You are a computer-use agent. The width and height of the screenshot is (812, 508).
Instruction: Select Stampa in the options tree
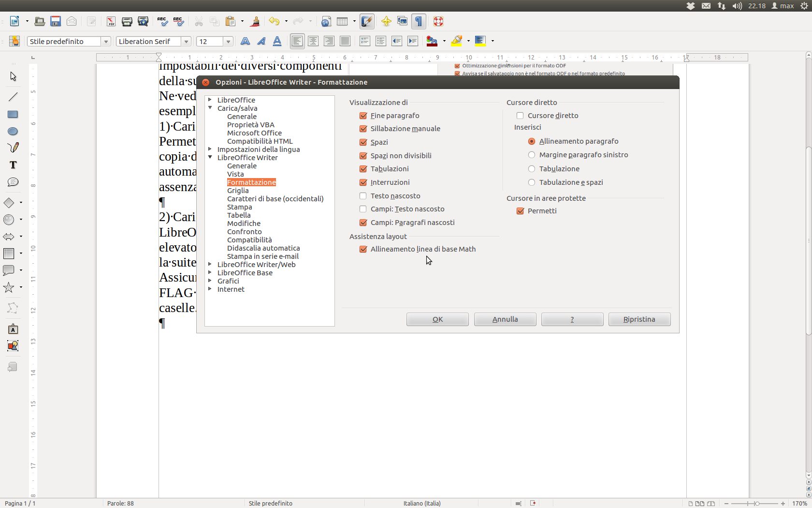pos(240,207)
